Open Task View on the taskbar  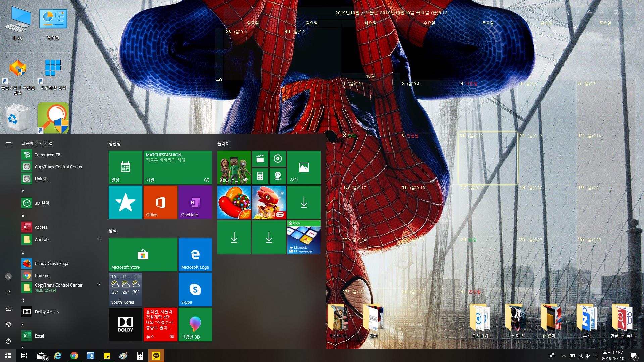click(x=24, y=356)
